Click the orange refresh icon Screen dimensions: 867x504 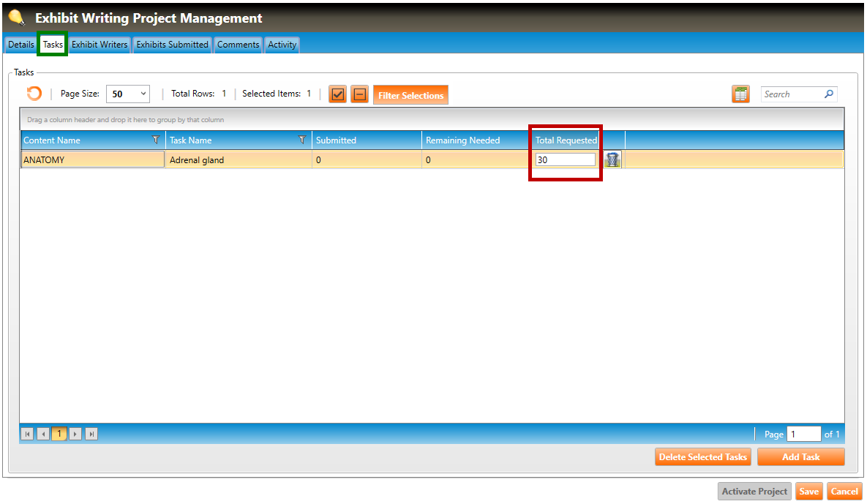coord(34,94)
